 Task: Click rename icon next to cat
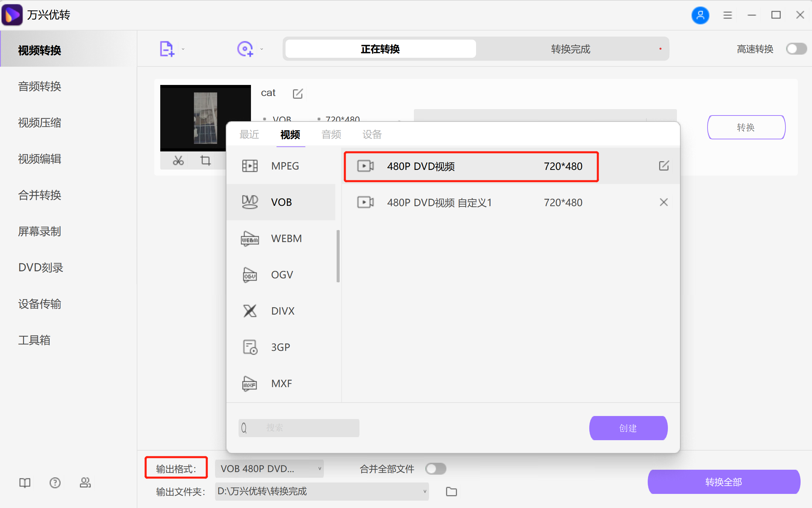(298, 93)
